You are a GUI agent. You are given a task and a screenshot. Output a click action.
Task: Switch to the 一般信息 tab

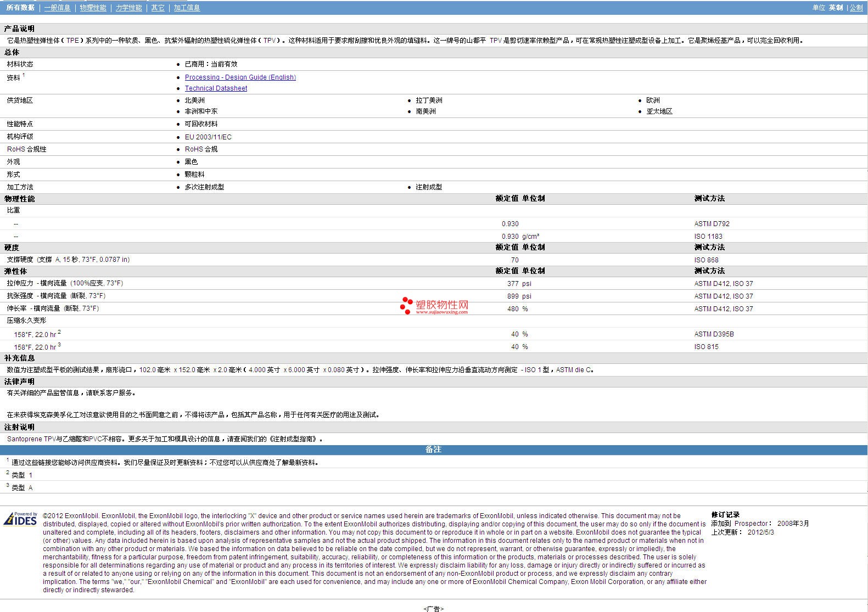coord(58,8)
